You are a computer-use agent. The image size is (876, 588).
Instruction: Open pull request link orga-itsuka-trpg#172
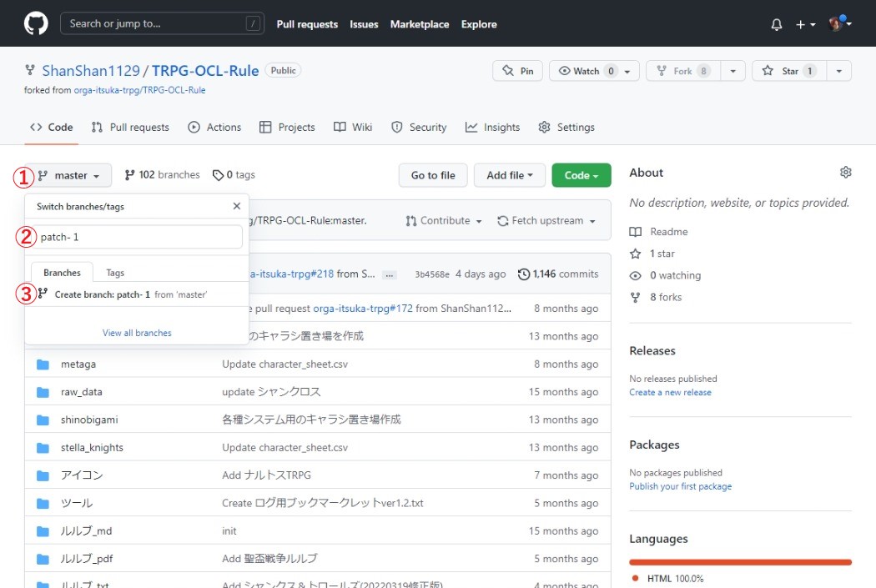tap(363, 309)
